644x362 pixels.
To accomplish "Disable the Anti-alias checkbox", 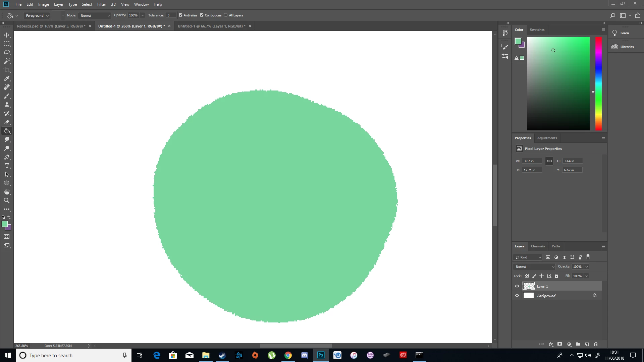I will (180, 15).
